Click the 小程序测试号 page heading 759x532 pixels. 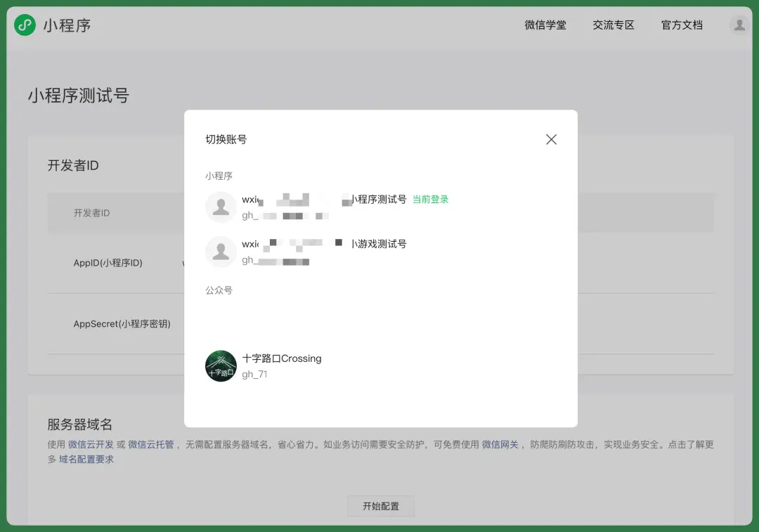(x=79, y=96)
